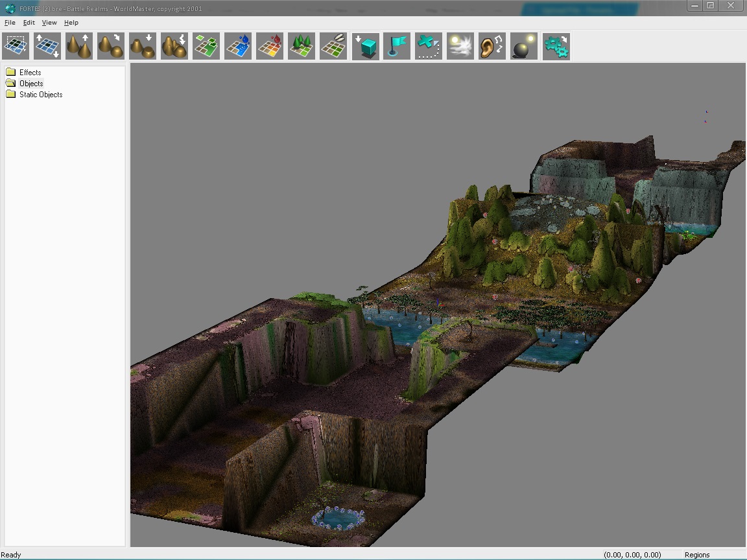
Task: Select the grid area selection tool
Action: (x=16, y=46)
